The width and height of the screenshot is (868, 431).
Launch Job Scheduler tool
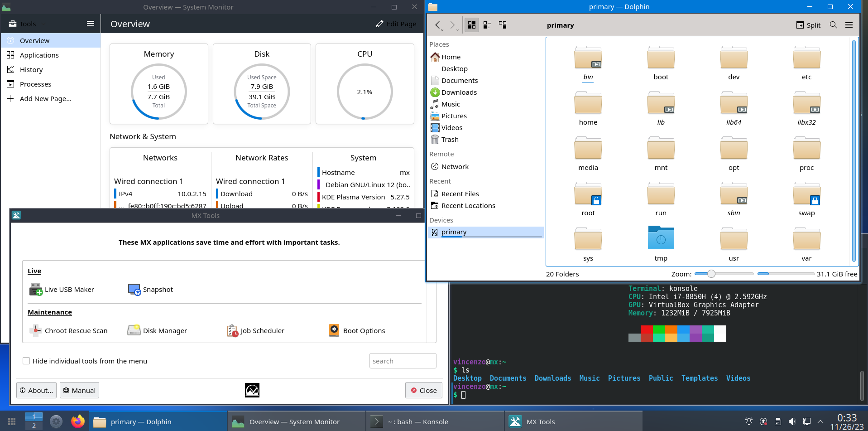(x=255, y=331)
